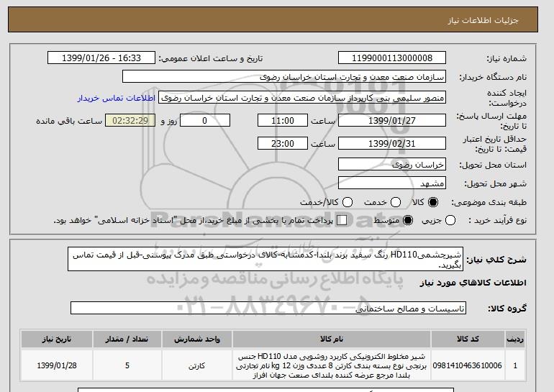Click the delivery city field مشهد
This screenshot has width=554, height=392.
(392, 183)
